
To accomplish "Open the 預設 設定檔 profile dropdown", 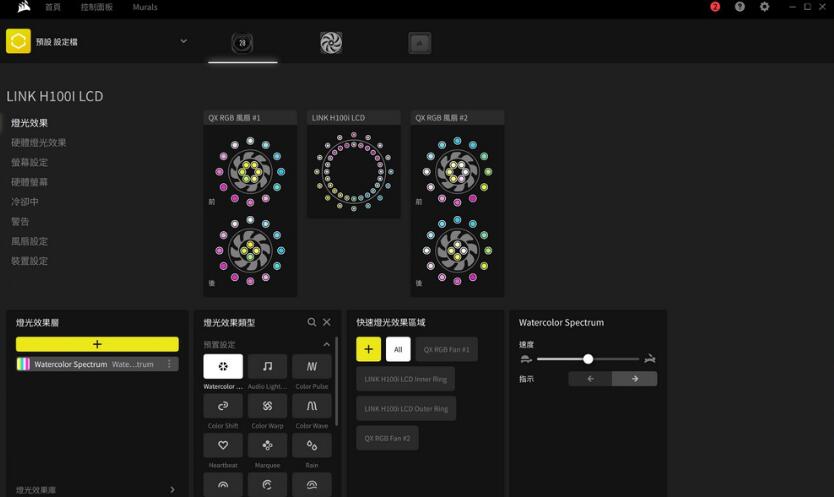I will pyautogui.click(x=183, y=41).
